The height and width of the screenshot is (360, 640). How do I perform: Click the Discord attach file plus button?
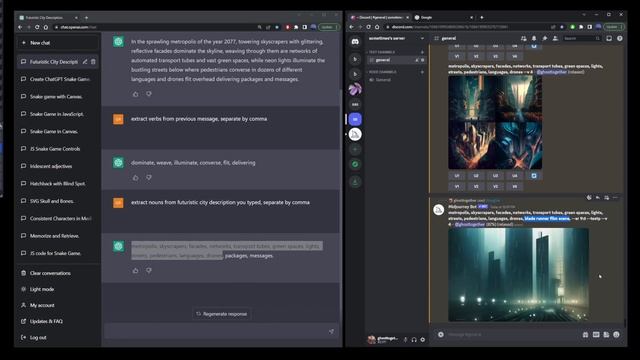(x=441, y=335)
